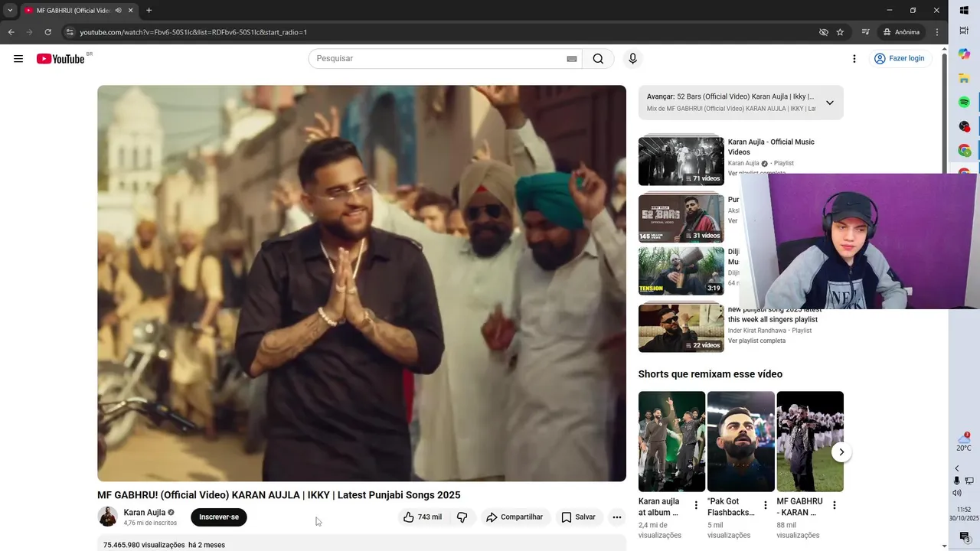Viewport: 980px width, 551px height.
Task: Open Spotify from the Windows taskbar
Action: tap(964, 102)
